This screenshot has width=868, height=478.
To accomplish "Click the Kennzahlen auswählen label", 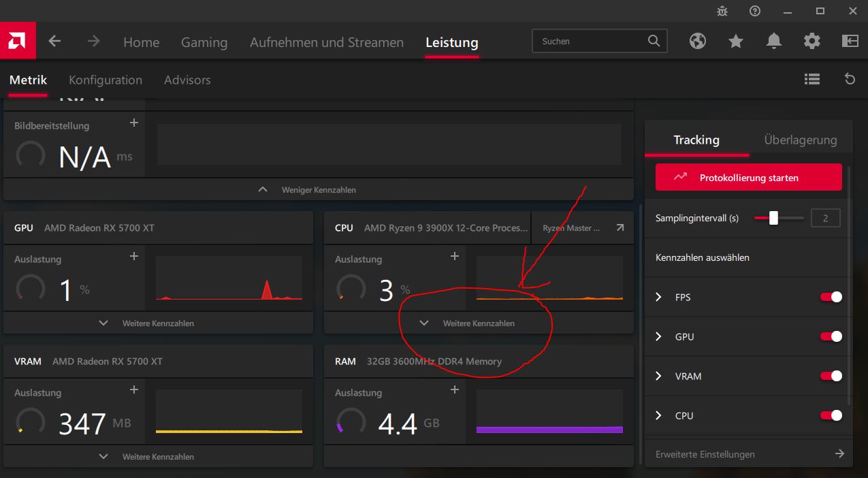I will point(703,257).
